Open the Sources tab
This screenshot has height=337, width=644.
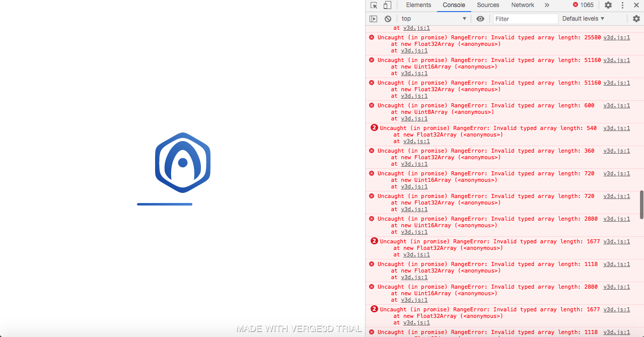click(488, 5)
